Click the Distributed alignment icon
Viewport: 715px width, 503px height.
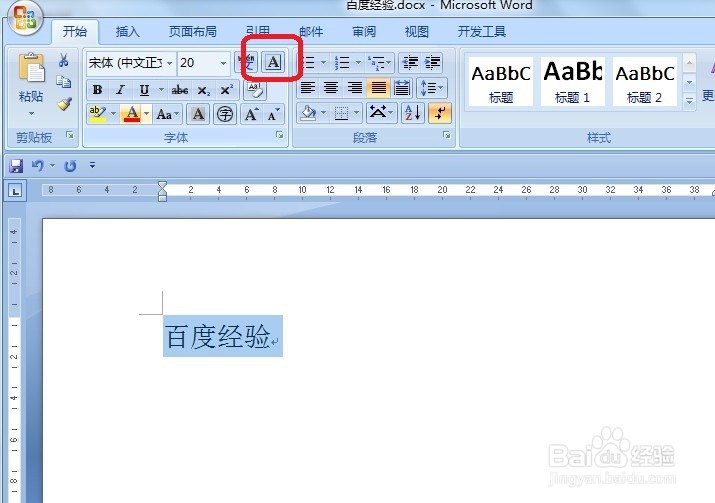tap(402, 88)
